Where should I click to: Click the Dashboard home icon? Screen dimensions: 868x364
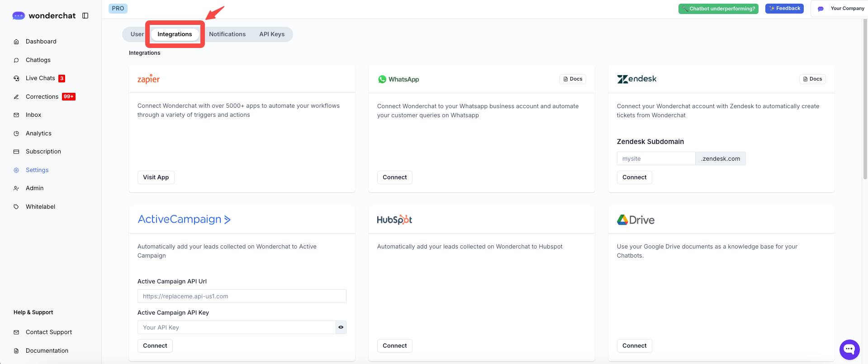click(x=16, y=42)
